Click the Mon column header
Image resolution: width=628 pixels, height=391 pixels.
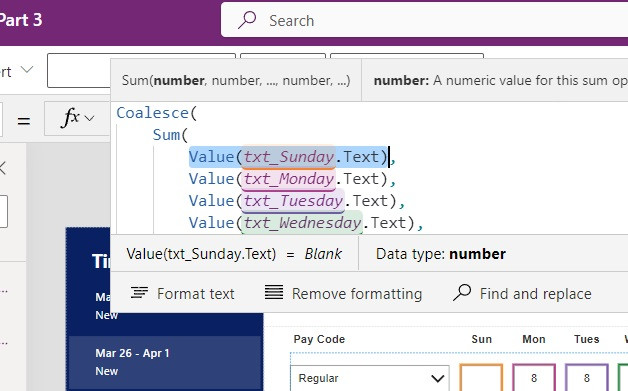tap(534, 339)
